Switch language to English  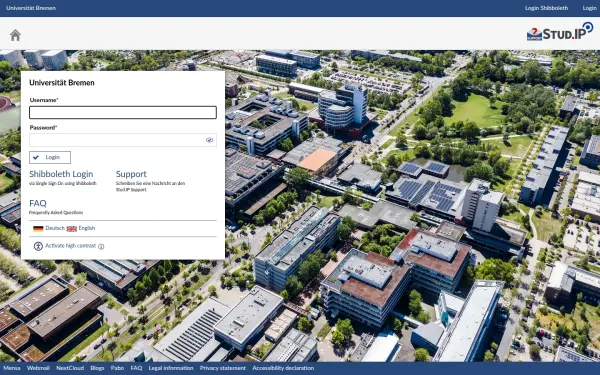87,228
